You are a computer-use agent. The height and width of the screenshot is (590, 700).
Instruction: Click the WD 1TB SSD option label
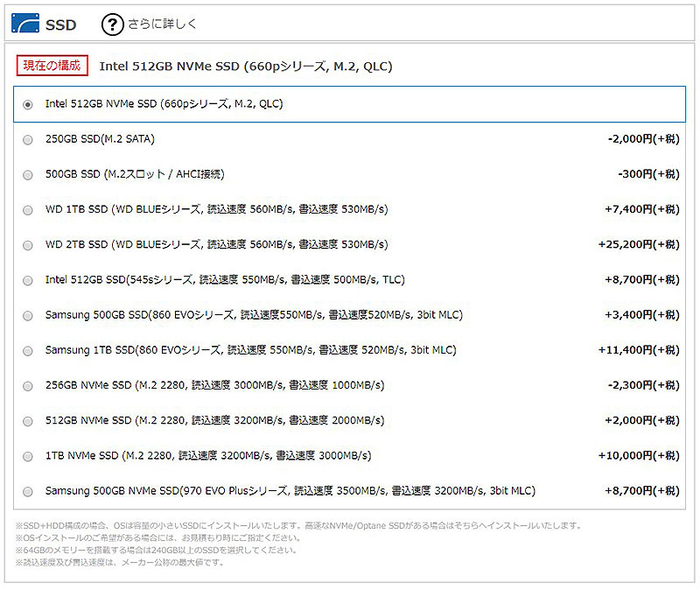click(216, 209)
